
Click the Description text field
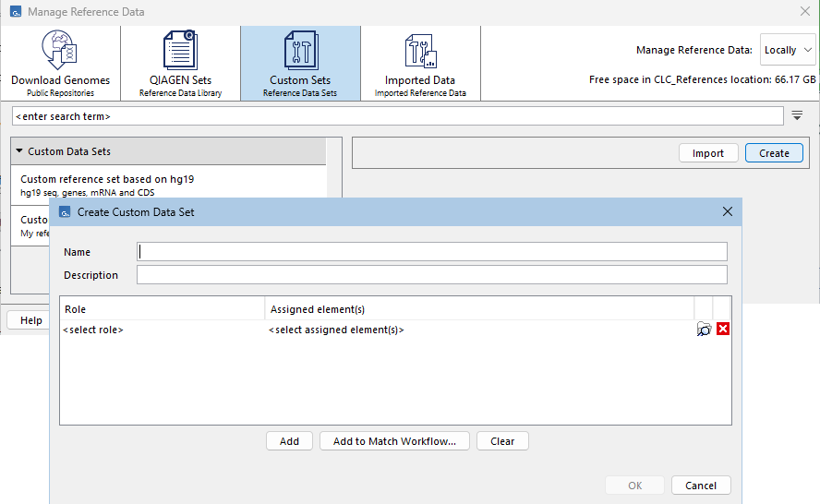pos(432,275)
